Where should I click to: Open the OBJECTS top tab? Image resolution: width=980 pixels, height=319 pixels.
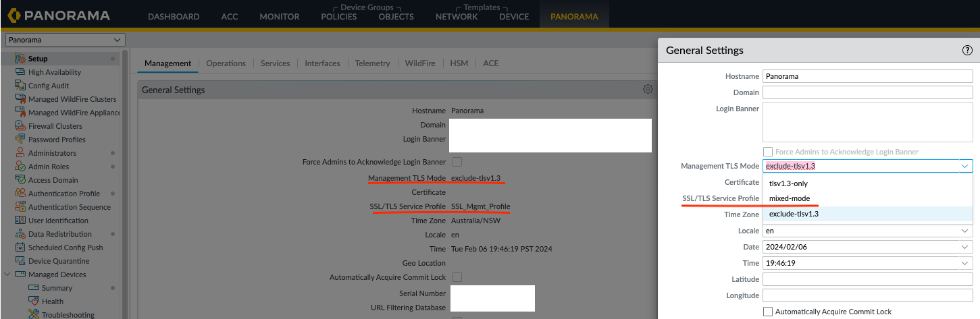coord(396,17)
